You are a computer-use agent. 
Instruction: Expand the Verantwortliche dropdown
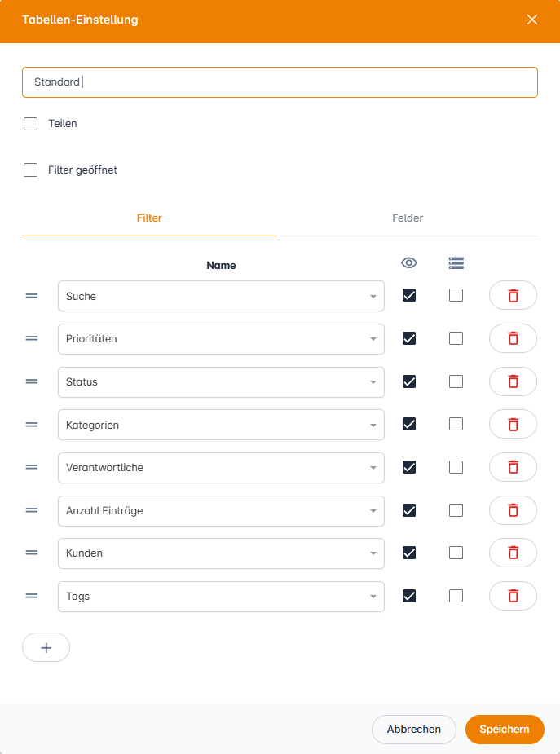coord(221,468)
